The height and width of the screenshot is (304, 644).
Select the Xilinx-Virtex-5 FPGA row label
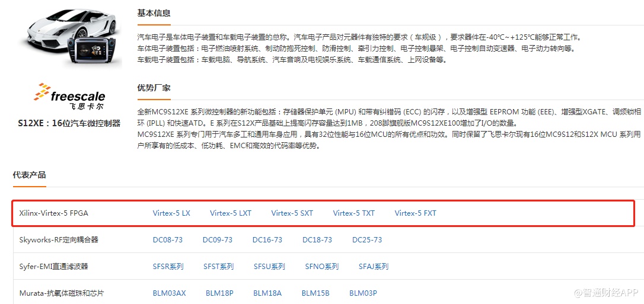54,213
